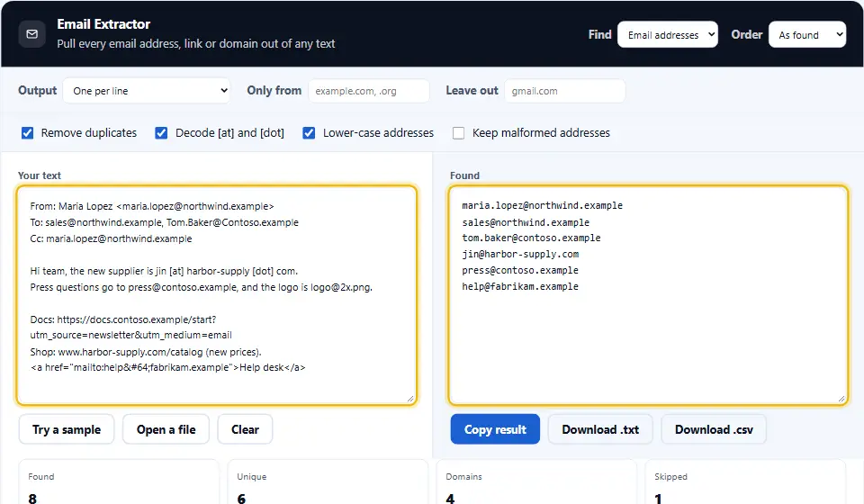Focus the Leave out domain field
This screenshot has height=504, width=864.
565,91
